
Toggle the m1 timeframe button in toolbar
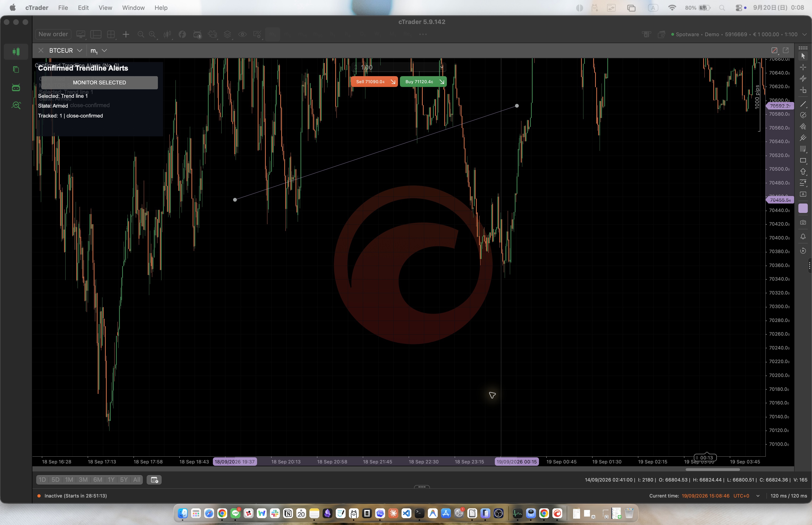coord(272,35)
